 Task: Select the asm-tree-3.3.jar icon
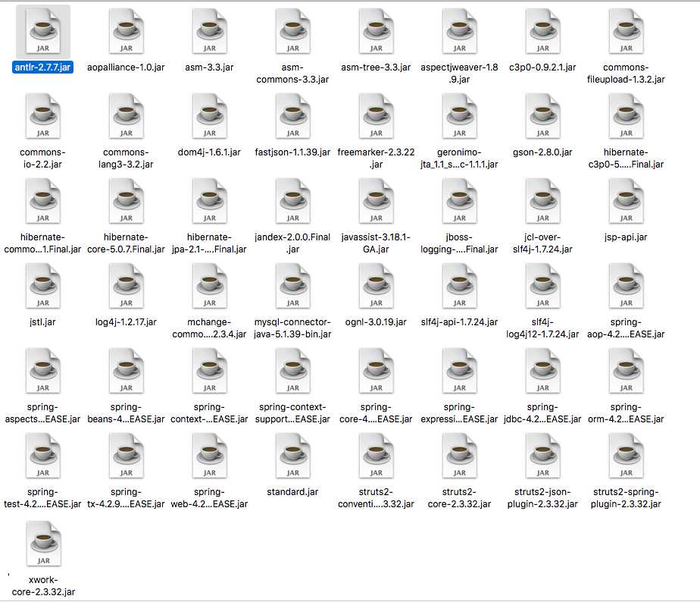[x=376, y=32]
